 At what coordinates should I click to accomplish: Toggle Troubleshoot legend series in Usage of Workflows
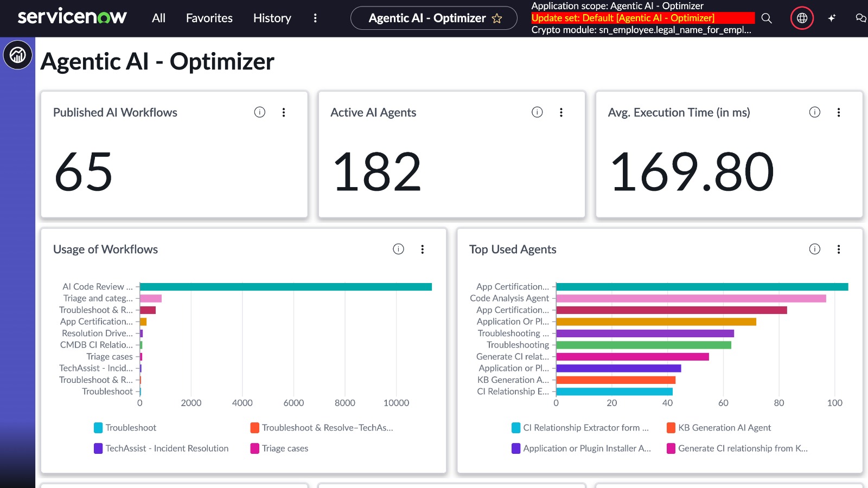[125, 428]
